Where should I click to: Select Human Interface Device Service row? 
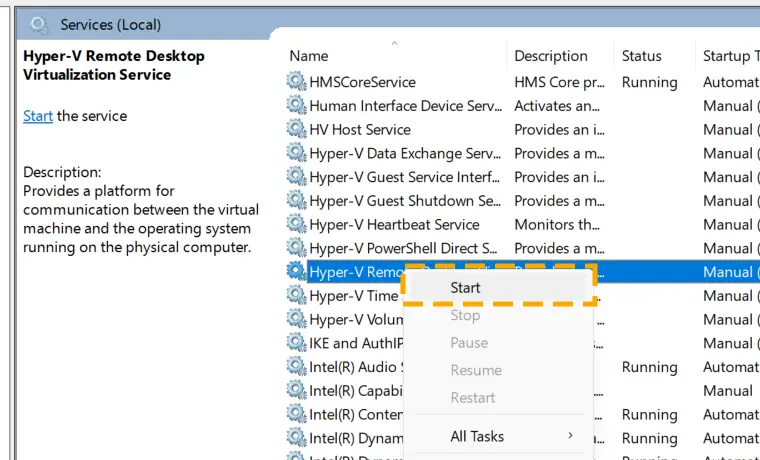point(522,105)
